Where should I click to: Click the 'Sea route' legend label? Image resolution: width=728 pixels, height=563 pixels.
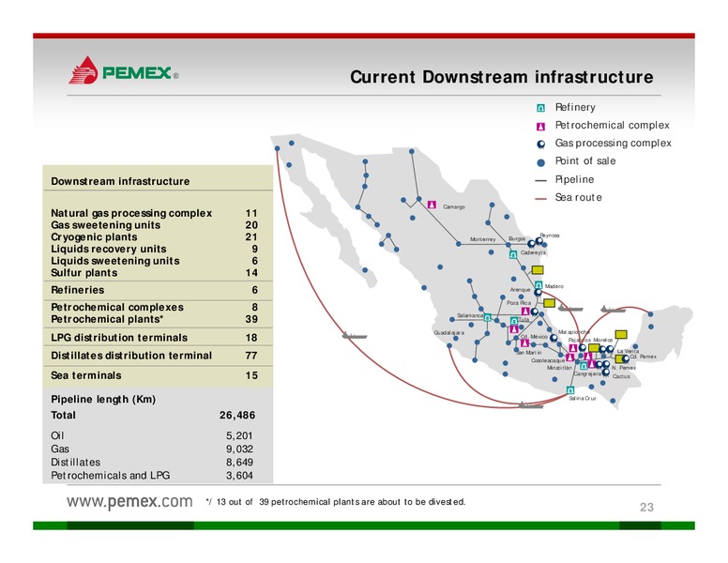579,197
